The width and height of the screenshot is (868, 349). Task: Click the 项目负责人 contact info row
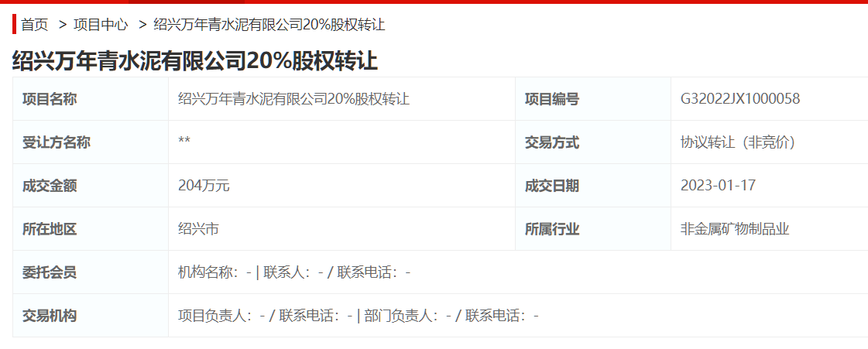(x=358, y=316)
